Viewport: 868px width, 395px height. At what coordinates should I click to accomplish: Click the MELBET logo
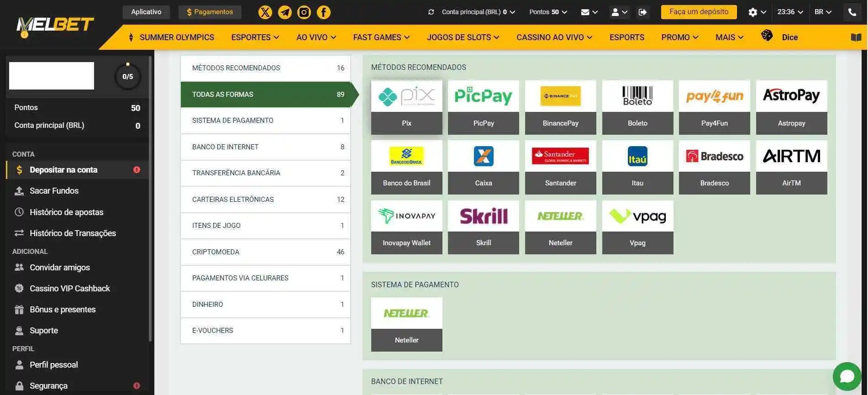(54, 26)
